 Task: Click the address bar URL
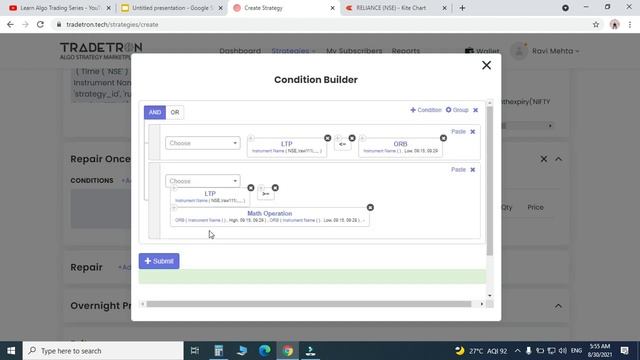coord(112,24)
